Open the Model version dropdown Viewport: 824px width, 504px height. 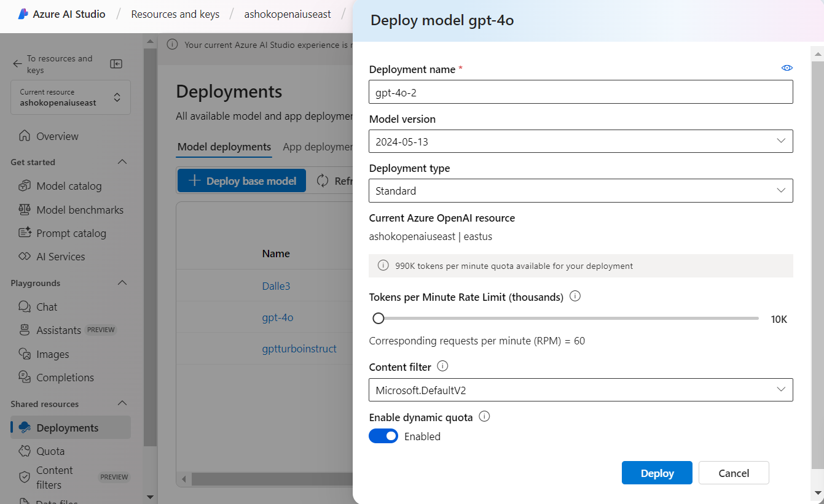tap(581, 141)
